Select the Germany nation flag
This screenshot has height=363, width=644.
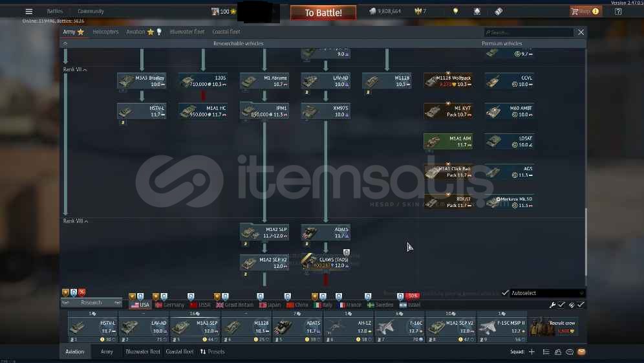click(169, 305)
